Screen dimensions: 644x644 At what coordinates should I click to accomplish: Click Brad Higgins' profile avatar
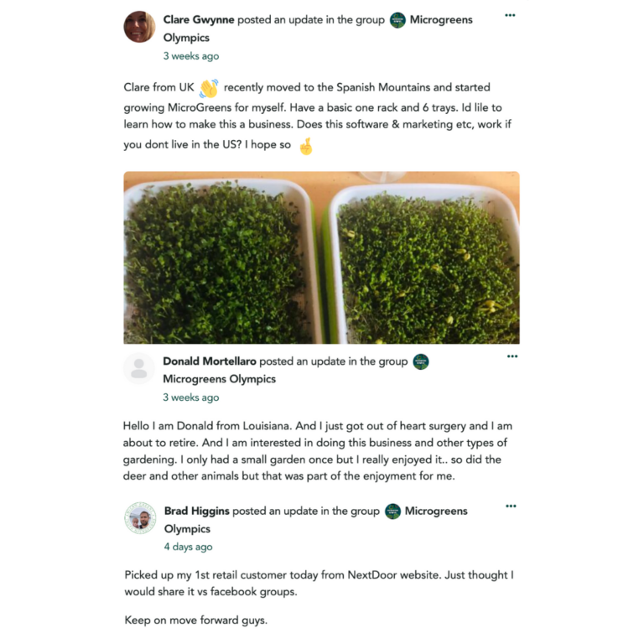[140, 518]
